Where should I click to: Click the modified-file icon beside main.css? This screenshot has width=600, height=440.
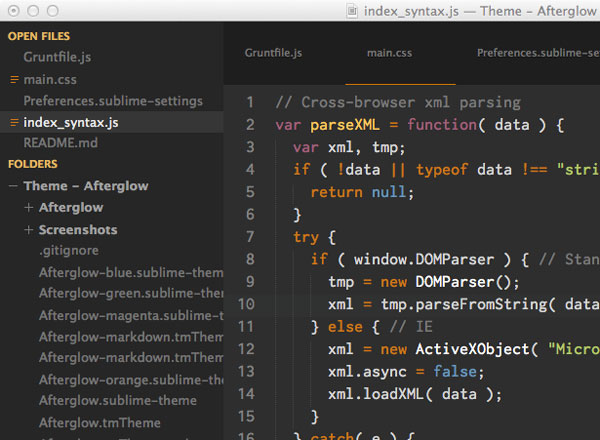[x=14, y=80]
